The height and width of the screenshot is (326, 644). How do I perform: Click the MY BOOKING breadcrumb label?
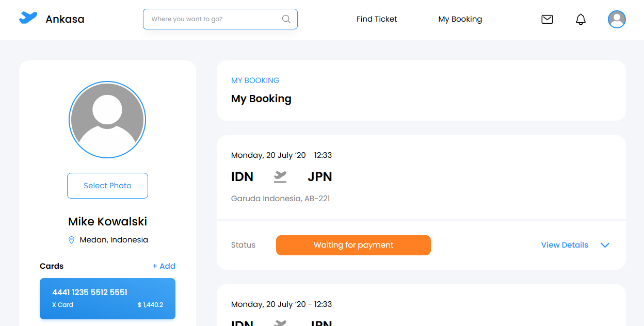point(255,80)
